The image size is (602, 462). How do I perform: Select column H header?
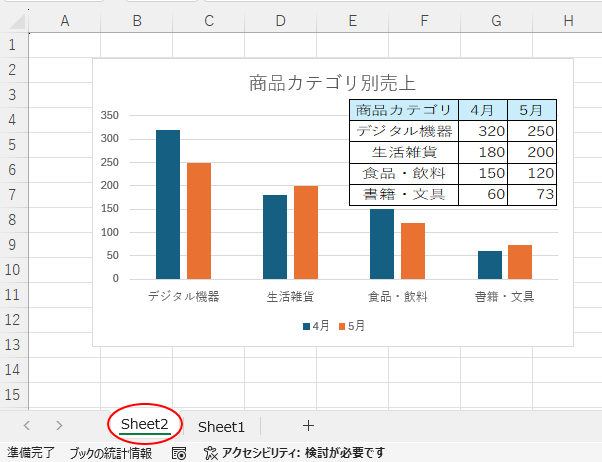[568, 21]
